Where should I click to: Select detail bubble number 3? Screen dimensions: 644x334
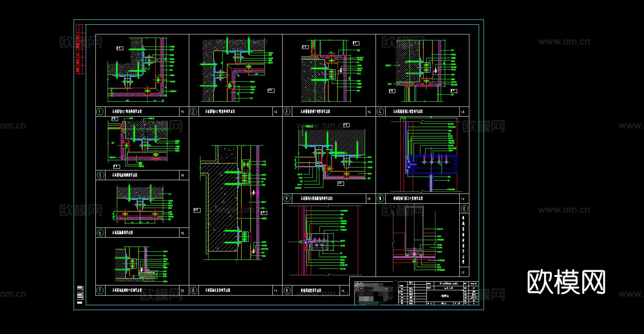(x=287, y=111)
